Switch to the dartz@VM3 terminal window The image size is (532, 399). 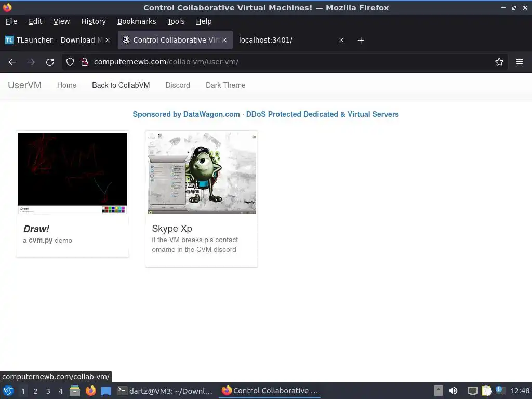tap(165, 391)
